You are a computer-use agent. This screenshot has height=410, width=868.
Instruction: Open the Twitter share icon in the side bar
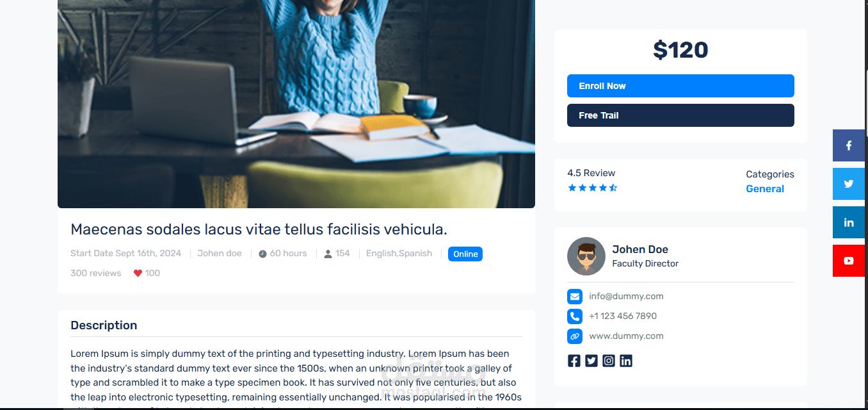[x=849, y=184]
